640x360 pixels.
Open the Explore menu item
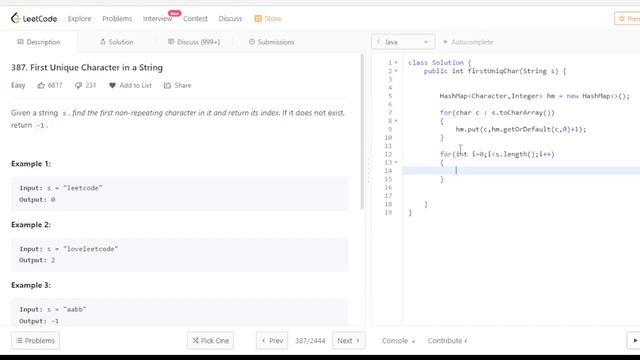tap(80, 19)
